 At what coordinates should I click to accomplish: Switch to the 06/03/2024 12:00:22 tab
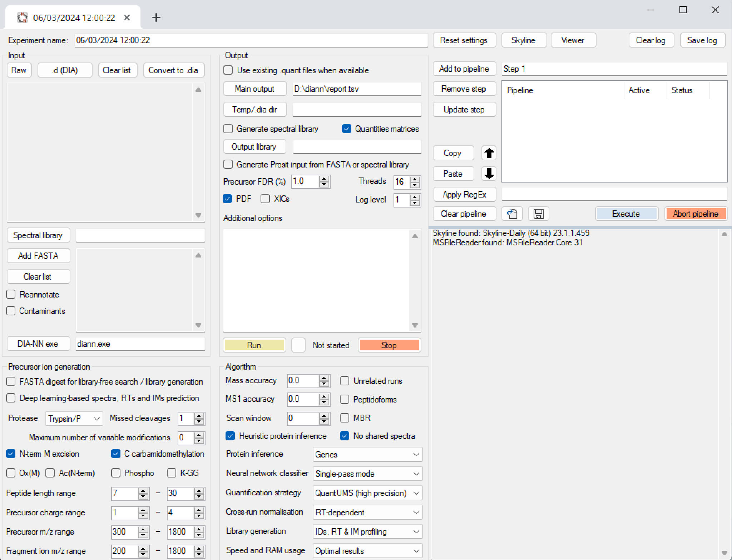[x=74, y=17]
